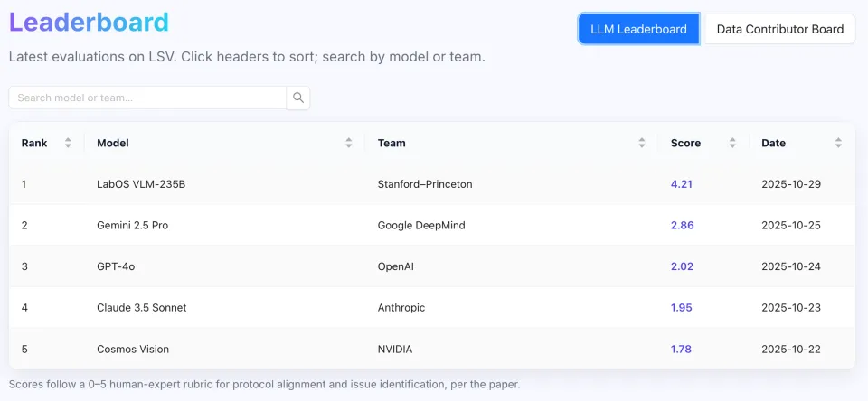868x401 pixels.
Task: Select the LabOS VLM-235B row
Action: click(141, 184)
